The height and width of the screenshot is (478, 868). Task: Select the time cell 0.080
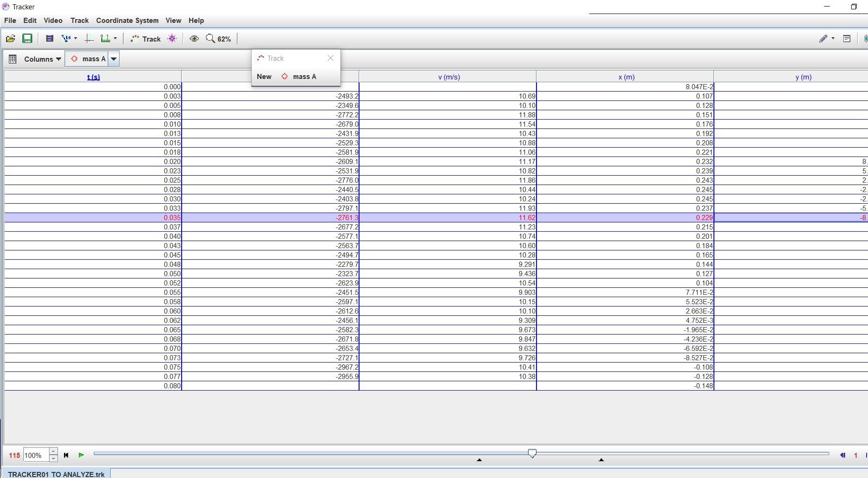(x=93, y=386)
